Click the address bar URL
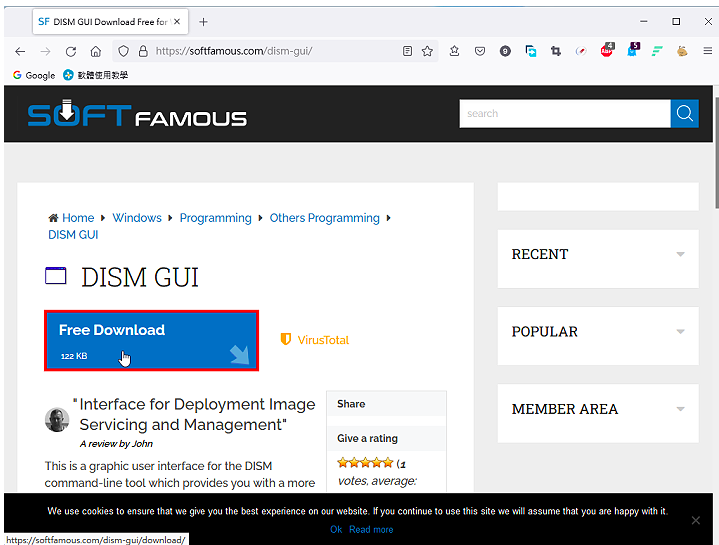 coord(234,51)
